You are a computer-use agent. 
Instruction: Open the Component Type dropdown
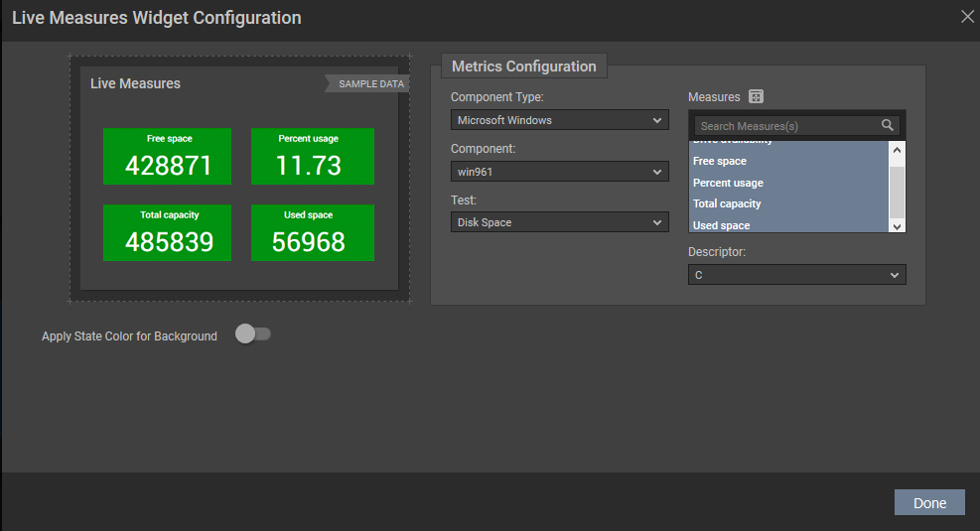coord(559,120)
